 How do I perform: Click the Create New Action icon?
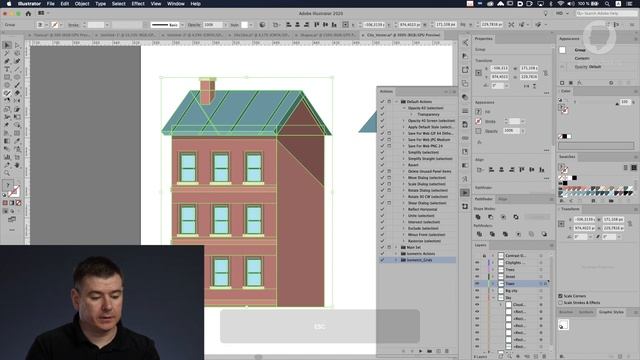tap(438, 351)
